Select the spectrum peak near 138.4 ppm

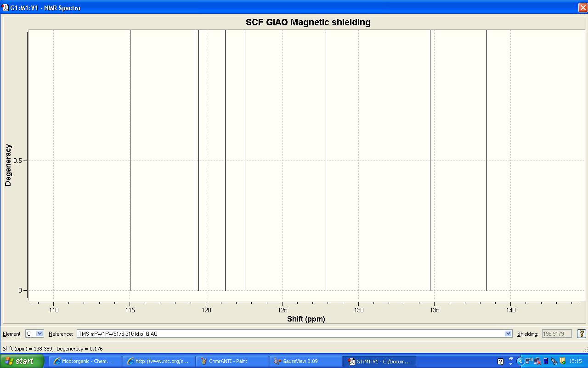486,160
